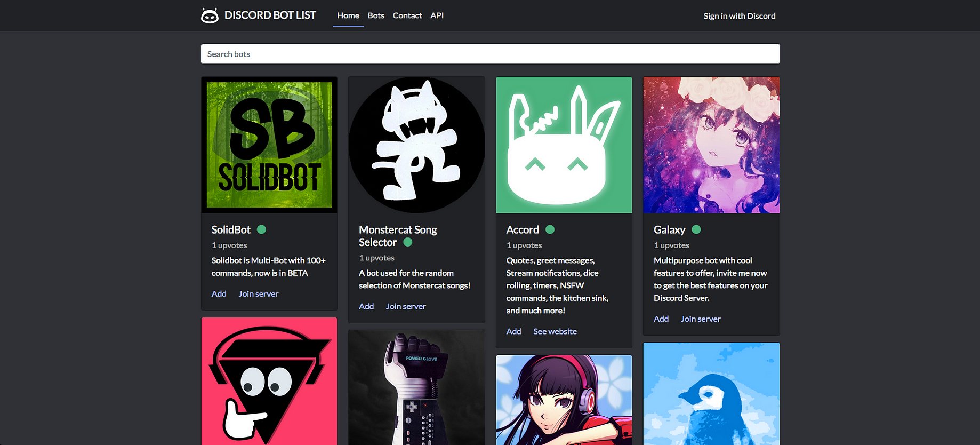Add the Accord bot
Image resolution: width=980 pixels, height=445 pixels.
pos(514,331)
